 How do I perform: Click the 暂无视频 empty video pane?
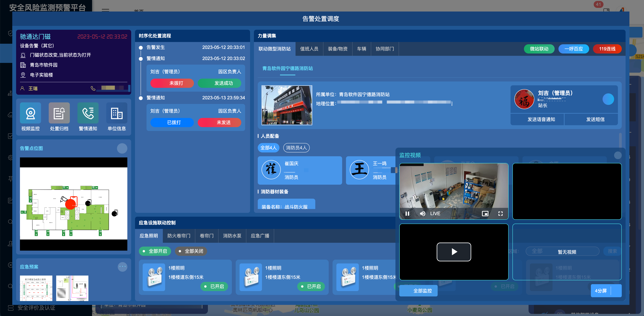click(567, 252)
